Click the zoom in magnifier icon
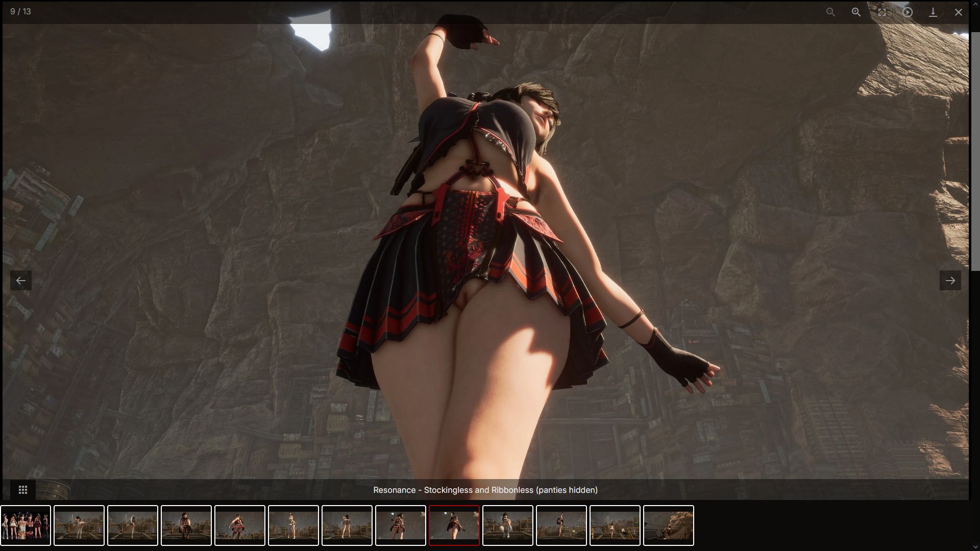Image resolution: width=980 pixels, height=551 pixels. point(856,12)
